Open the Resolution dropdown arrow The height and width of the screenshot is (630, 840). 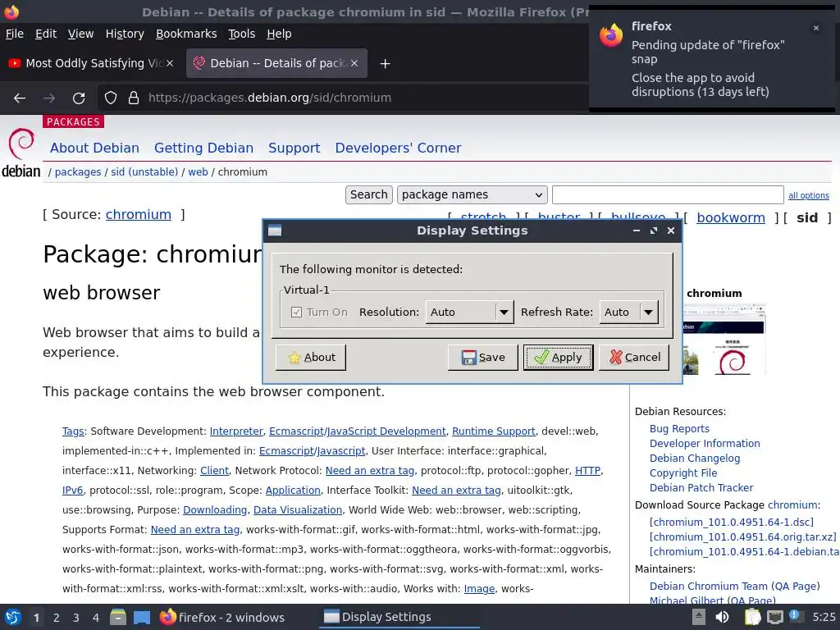click(x=504, y=312)
